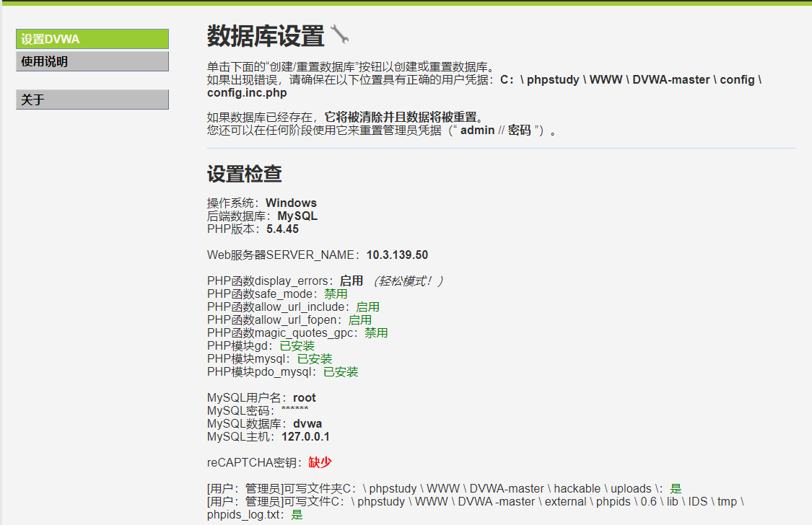The image size is (812, 525).
Task: Click the SERVER_NAME 10.3.139.50 value
Action: click(397, 255)
